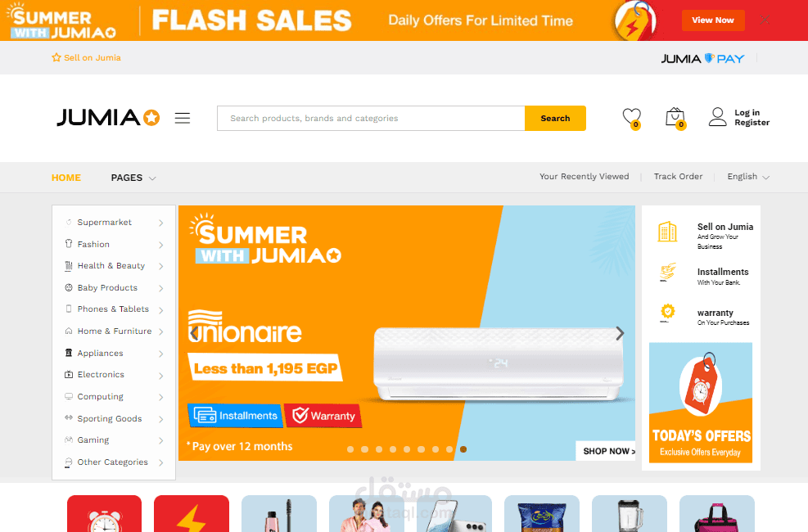The height and width of the screenshot is (532, 808).
Task: Open the shopping bag cart icon
Action: click(675, 118)
